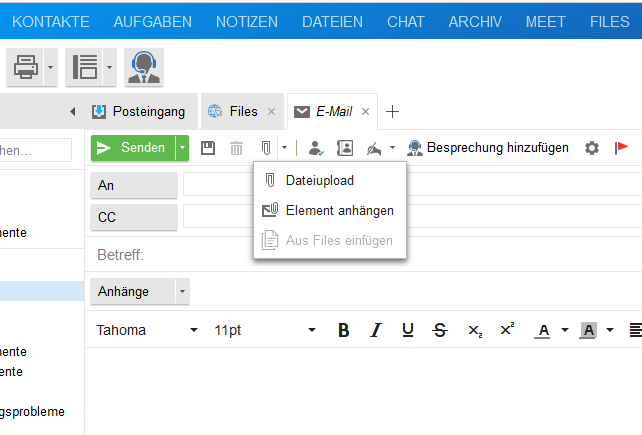Select Dateiupload from the attachment menu
The height and width of the screenshot is (435, 642).
[319, 181]
